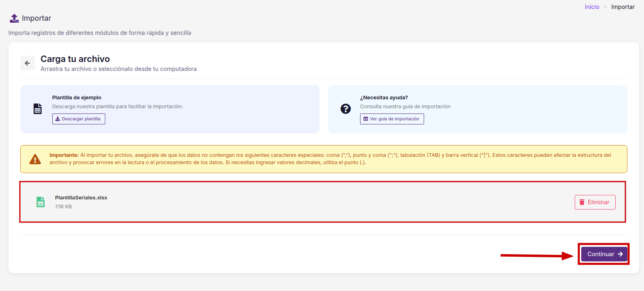Click 'Consulta nuestra guía de importación' text
This screenshot has height=291, width=644.
tap(405, 107)
